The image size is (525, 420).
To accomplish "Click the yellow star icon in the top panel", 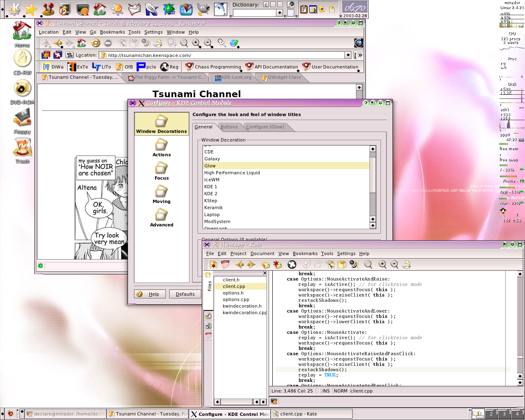I will (31, 9).
